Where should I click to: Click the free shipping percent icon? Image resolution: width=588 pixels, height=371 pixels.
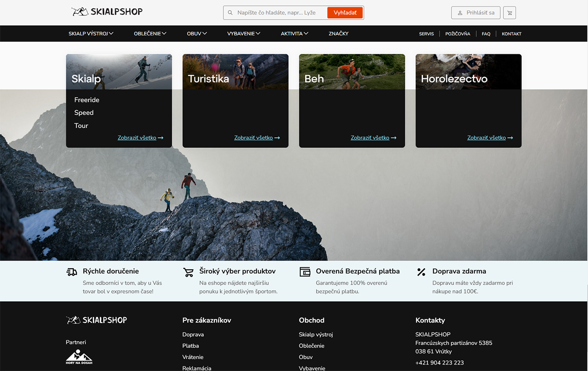point(421,272)
